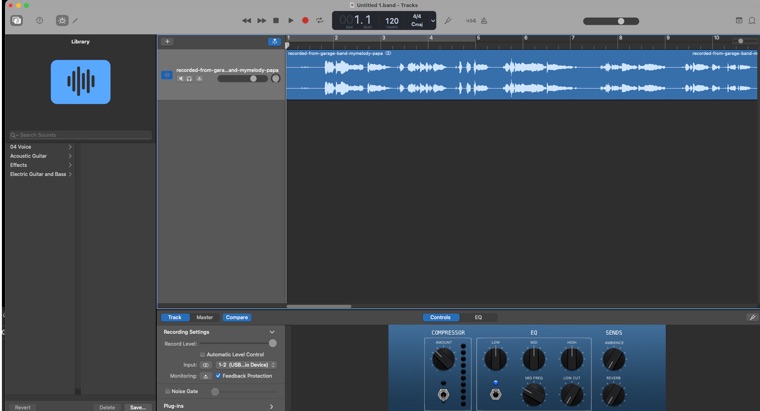Switch to the Track tab
The image size is (760, 411).
174,317
